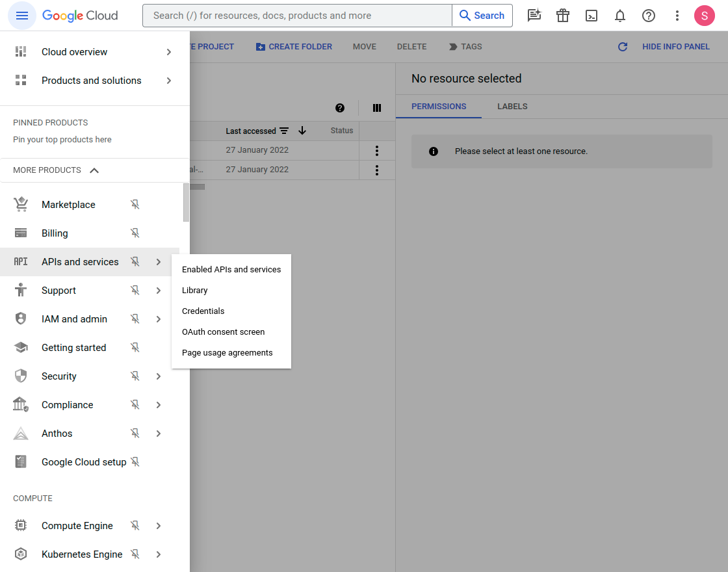
Task: Expand the Security submenu chevron
Action: click(159, 376)
